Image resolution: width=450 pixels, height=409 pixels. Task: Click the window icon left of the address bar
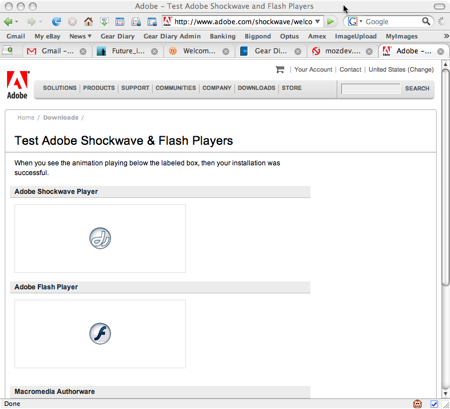tap(152, 22)
